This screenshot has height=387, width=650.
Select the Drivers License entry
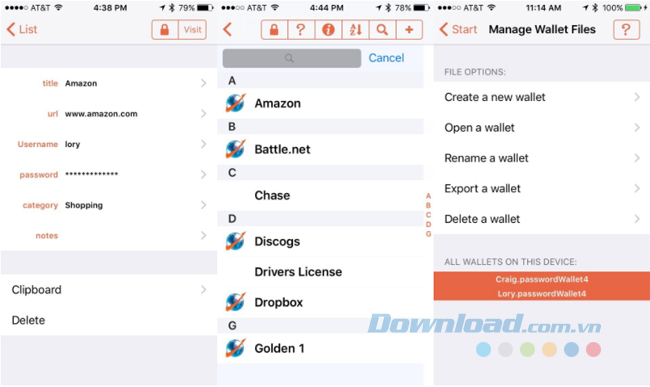tap(320, 272)
